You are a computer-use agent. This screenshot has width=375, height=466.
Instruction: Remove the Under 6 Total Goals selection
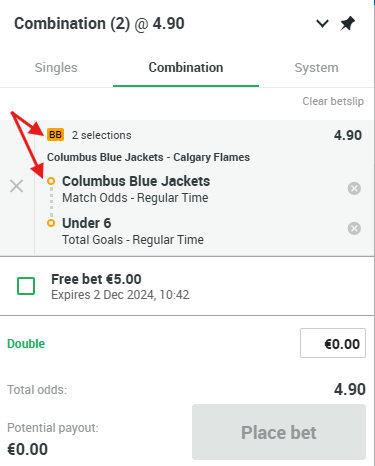(x=354, y=228)
